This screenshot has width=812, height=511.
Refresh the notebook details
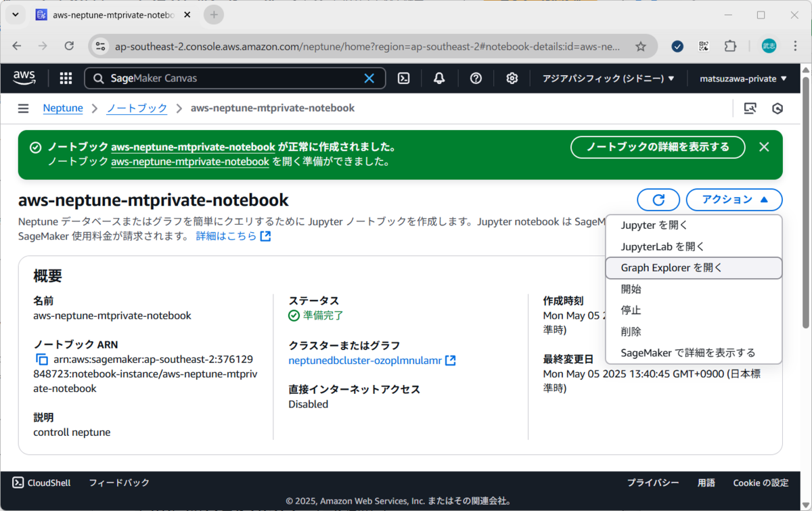point(658,200)
